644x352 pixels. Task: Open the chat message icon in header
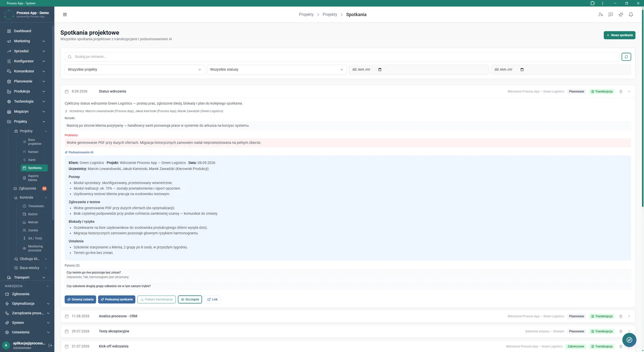click(611, 14)
